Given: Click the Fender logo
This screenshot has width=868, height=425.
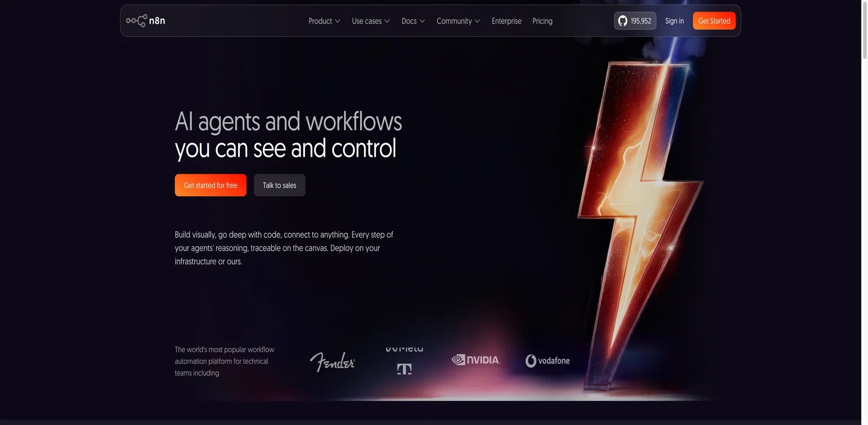Looking at the screenshot, I should [x=333, y=361].
